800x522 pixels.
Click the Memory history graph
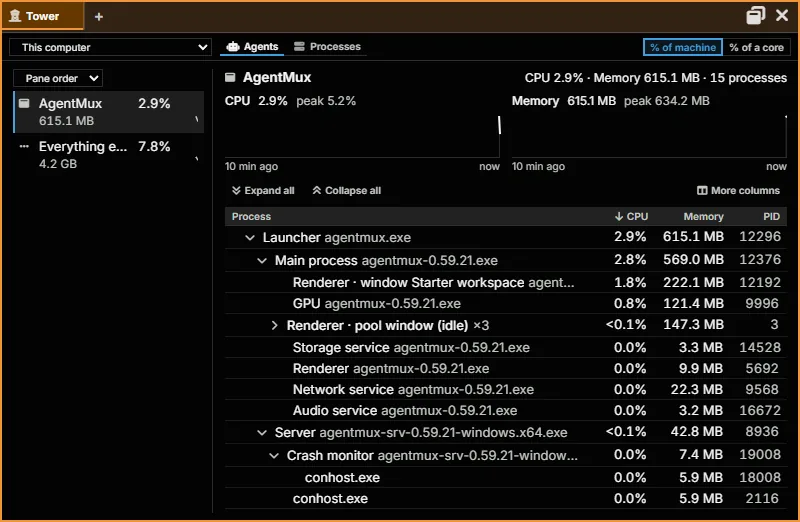pos(649,135)
